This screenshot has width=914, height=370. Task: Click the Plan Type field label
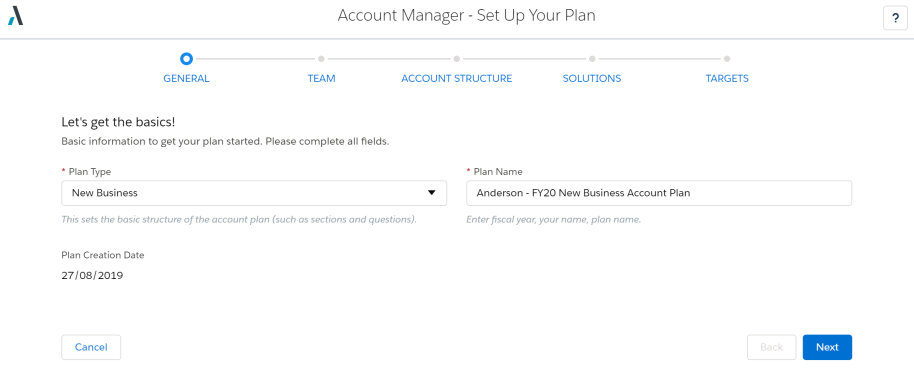(x=90, y=172)
